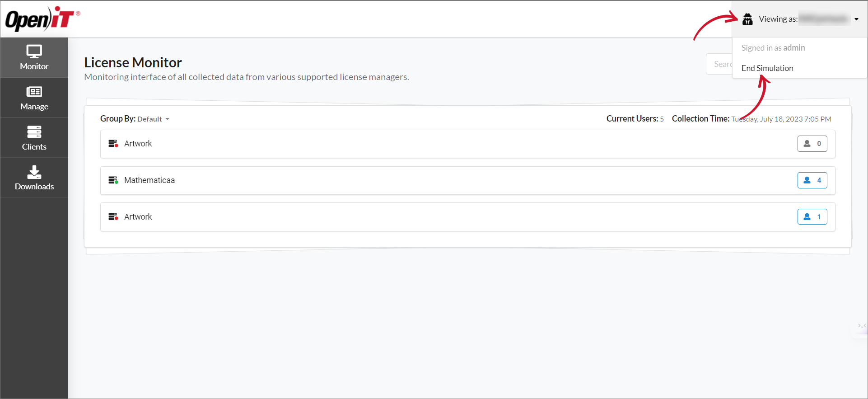
Task: Open the Monitor page from sidebar
Action: point(34,57)
